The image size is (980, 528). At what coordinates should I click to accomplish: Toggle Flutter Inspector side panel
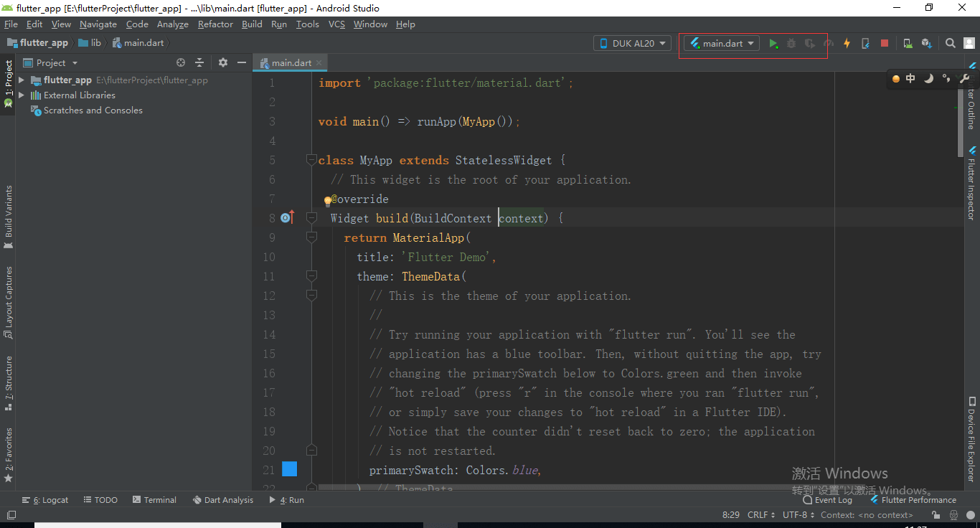coord(972,184)
